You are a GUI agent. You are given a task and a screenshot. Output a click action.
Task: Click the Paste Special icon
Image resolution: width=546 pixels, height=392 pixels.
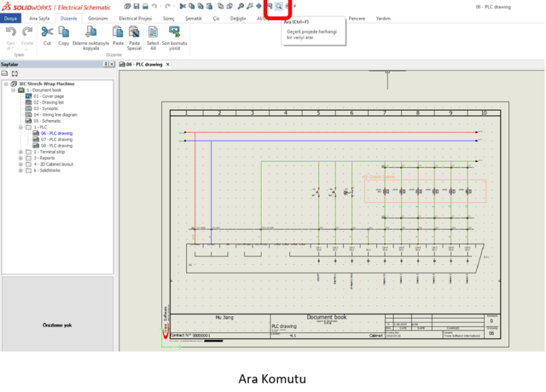click(x=134, y=32)
